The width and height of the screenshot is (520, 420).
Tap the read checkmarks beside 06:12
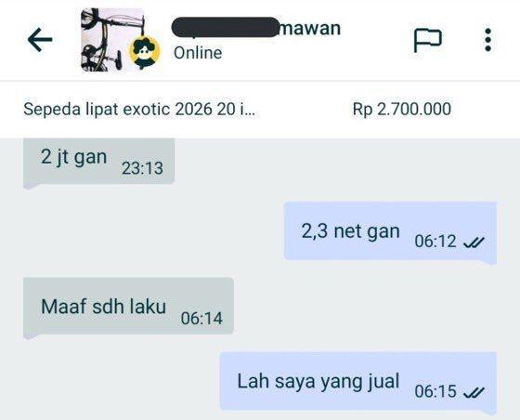tap(474, 243)
